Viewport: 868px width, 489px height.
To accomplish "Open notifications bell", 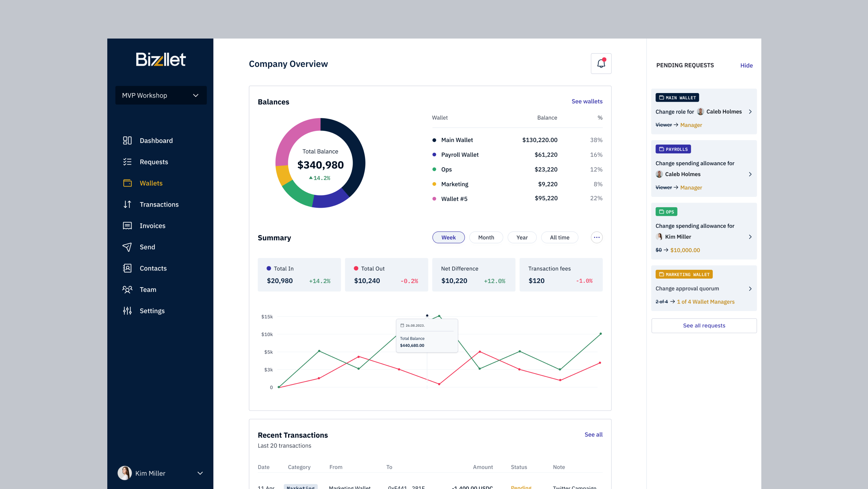I will 601,63.
